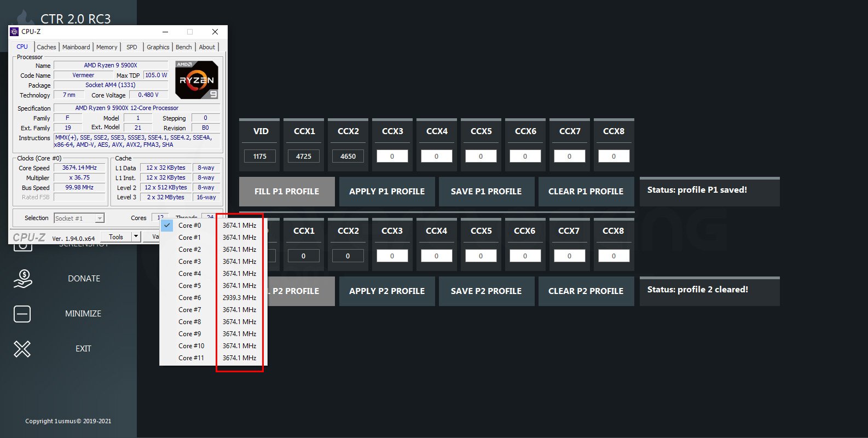Select Core #6 showing 2939.3 MHz

[x=213, y=298]
